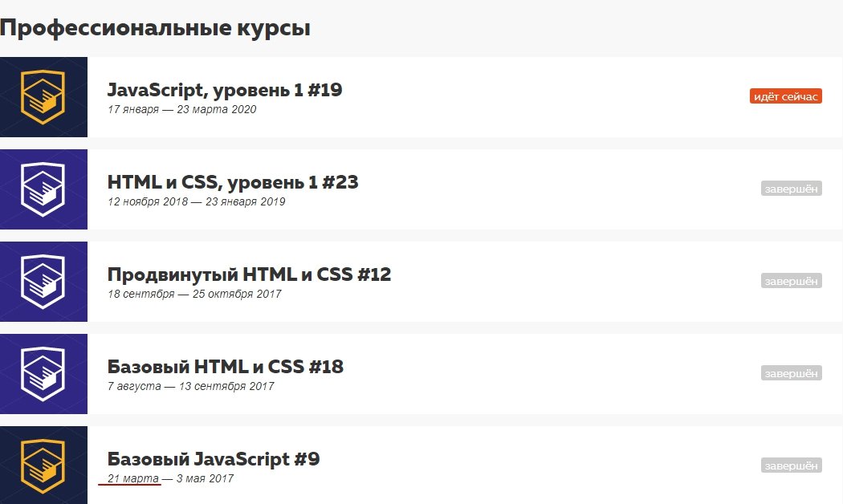Viewport: 843px width, 504px height.
Task: Click the underlined date 21 марта
Action: [134, 478]
